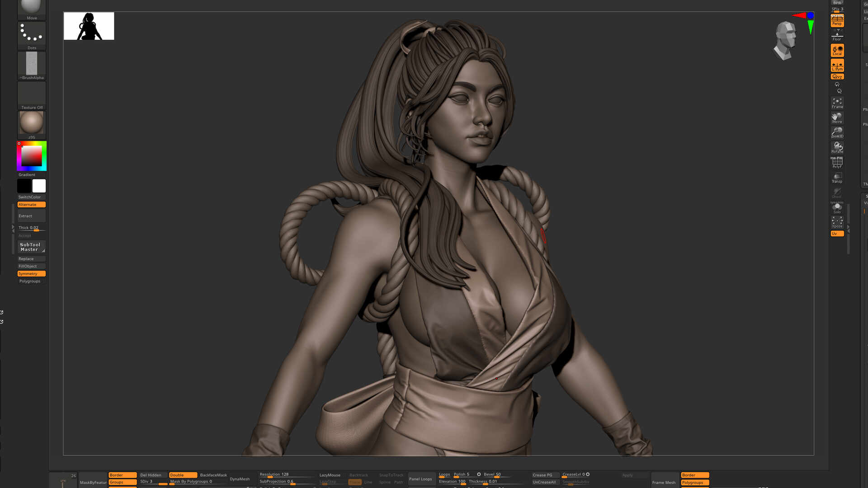Click the UnCreaseAll button
Screen dimensions: 868x488
545,482
